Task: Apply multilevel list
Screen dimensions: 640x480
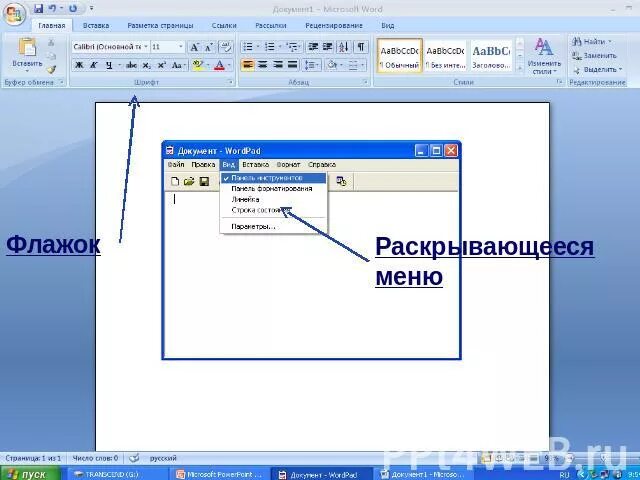Action: pyautogui.click(x=291, y=47)
